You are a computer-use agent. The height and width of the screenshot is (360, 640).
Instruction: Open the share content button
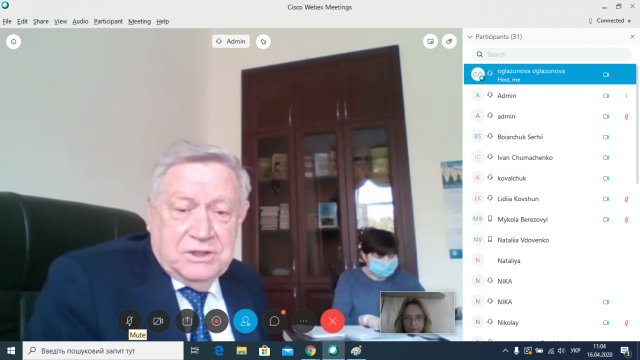(187, 321)
